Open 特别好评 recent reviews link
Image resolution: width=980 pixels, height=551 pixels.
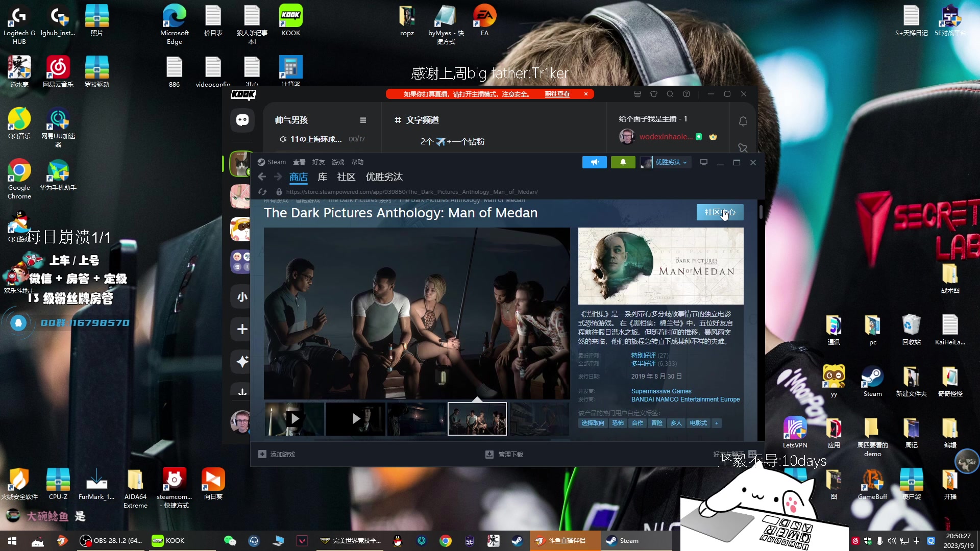643,356
